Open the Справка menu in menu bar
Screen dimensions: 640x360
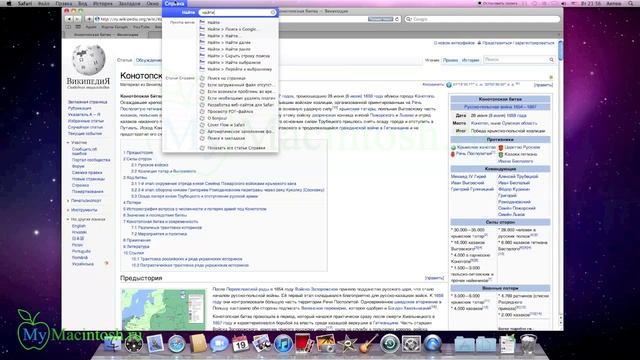coord(175,3)
